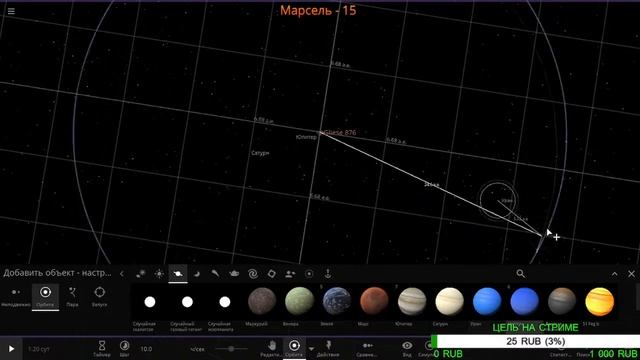Select the black hole category
Image resolution: width=640 pixels, height=360 pixels.
[x=309, y=274]
